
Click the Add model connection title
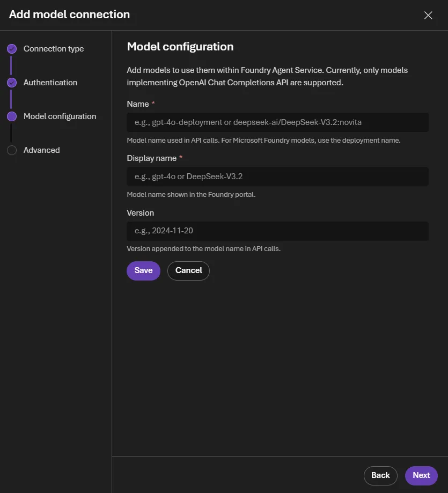[69, 14]
